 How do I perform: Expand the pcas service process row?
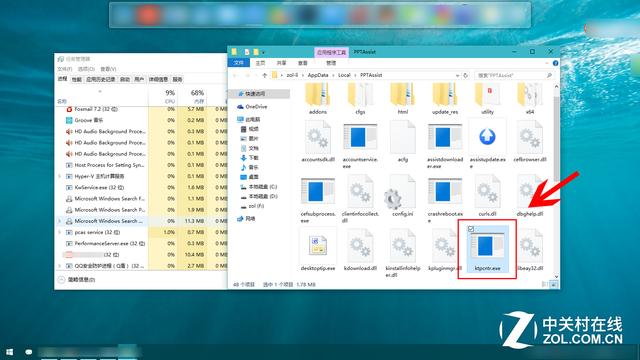(x=60, y=232)
